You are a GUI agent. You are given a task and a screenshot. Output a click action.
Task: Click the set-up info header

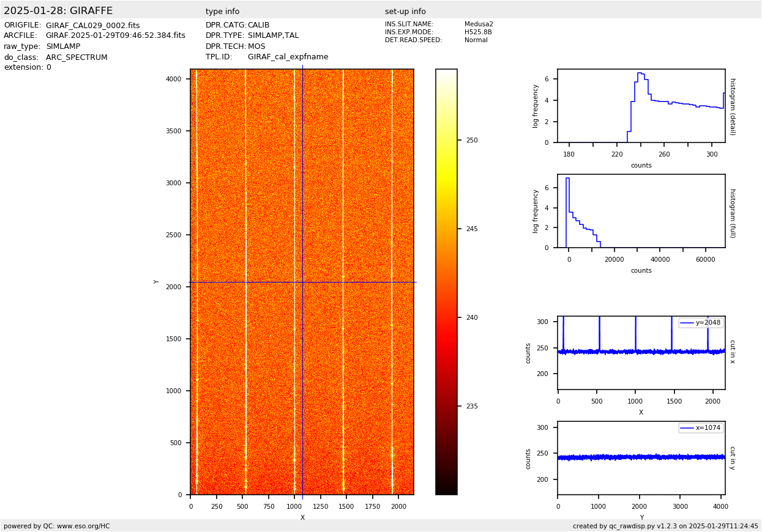(x=405, y=12)
